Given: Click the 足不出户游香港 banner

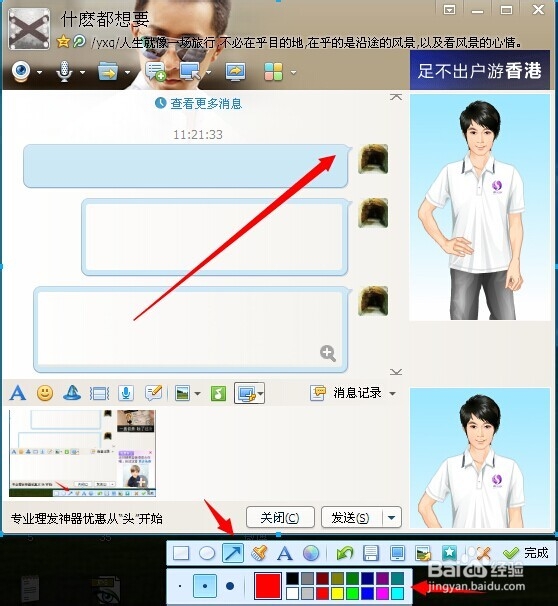Looking at the screenshot, I should [480, 70].
